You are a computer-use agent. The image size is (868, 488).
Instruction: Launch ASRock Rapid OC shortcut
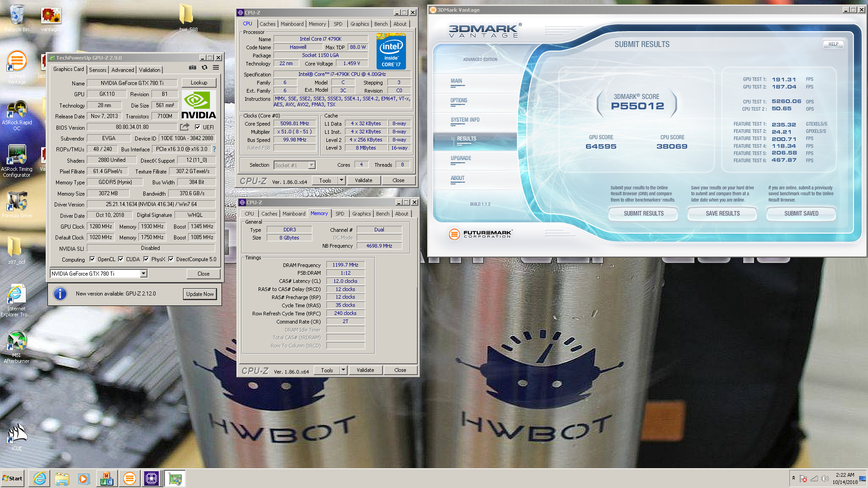coord(17,116)
